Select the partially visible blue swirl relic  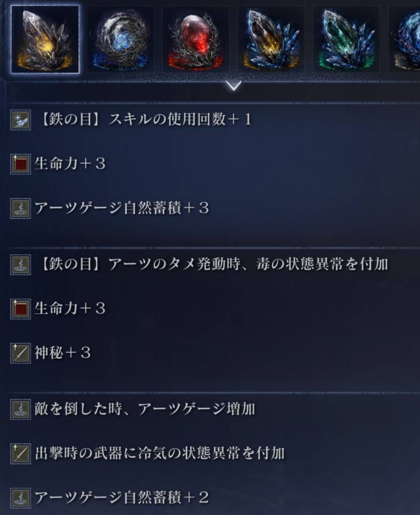coord(404,40)
